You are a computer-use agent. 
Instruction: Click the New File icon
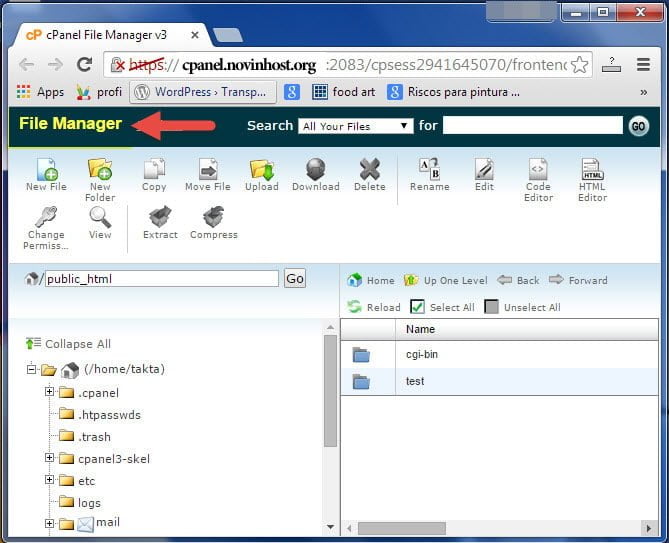[x=46, y=170]
